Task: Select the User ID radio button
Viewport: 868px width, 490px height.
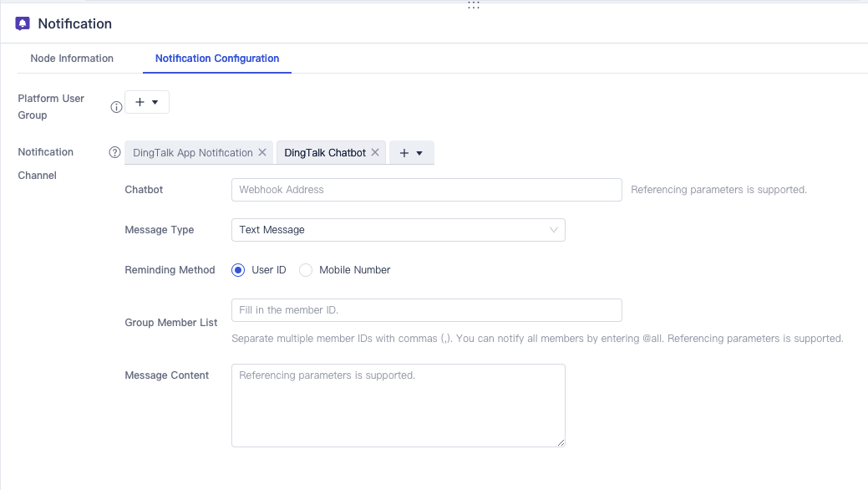Action: click(x=238, y=270)
